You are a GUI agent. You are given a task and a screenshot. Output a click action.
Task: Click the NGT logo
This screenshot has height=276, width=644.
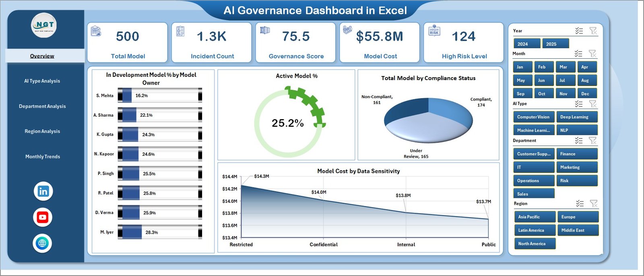[x=44, y=25]
